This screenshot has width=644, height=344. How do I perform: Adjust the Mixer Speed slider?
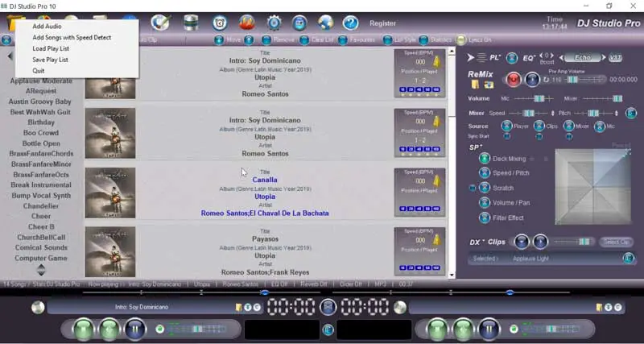click(x=528, y=113)
